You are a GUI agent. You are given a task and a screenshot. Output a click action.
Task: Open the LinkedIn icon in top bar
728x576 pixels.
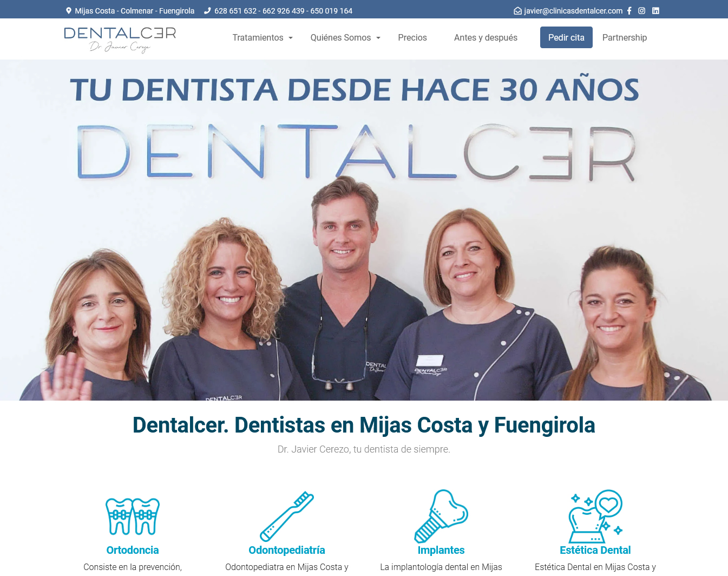655,11
